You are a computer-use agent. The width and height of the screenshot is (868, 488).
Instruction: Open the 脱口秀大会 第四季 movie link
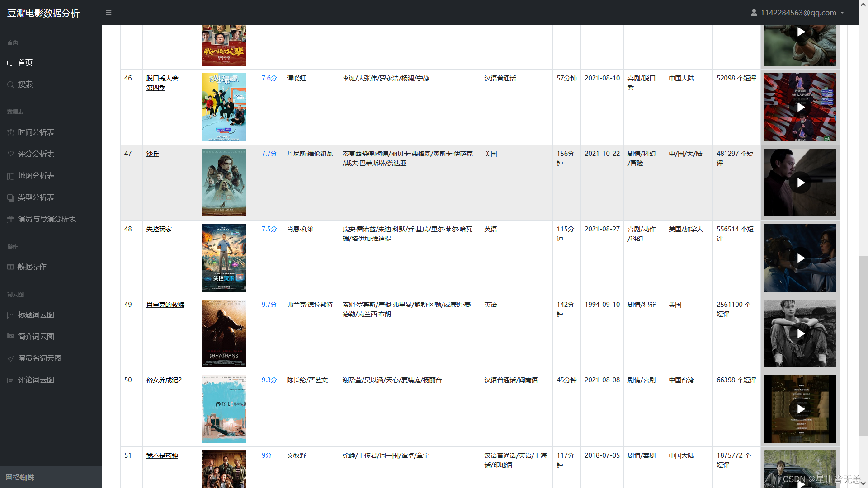click(162, 83)
